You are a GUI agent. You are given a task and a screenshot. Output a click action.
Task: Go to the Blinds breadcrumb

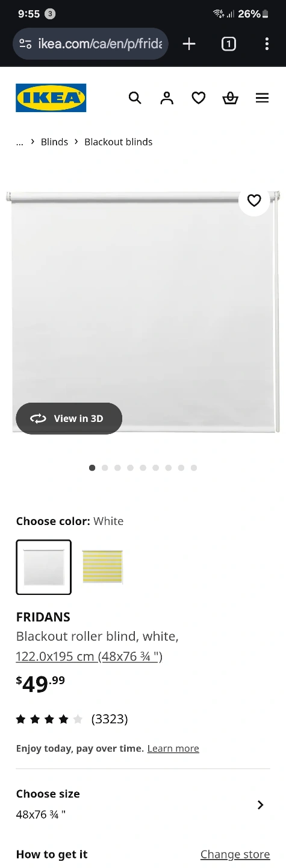pos(54,142)
